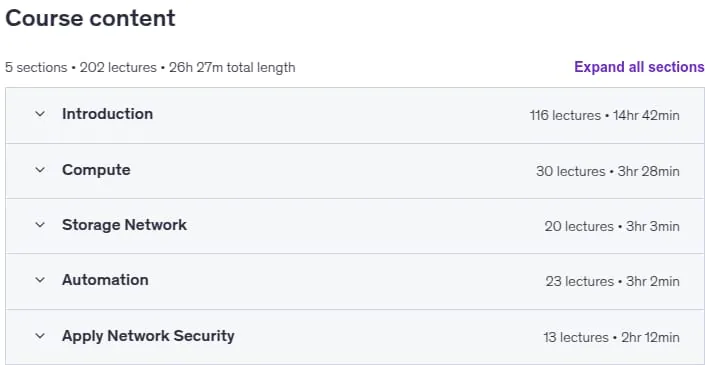Click the 30 lectures 3hr 28min label
This screenshot has width=705, height=365.
[x=607, y=171]
